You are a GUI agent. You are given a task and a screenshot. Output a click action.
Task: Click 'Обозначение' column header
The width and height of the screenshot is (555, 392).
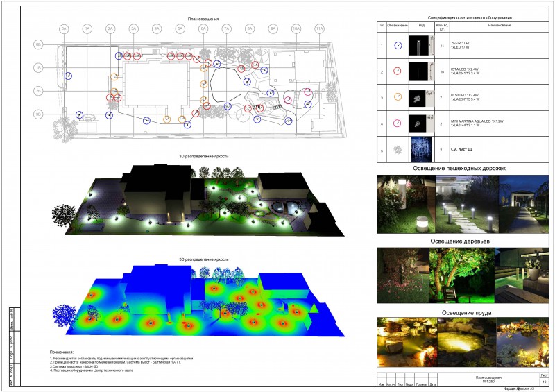398,26
